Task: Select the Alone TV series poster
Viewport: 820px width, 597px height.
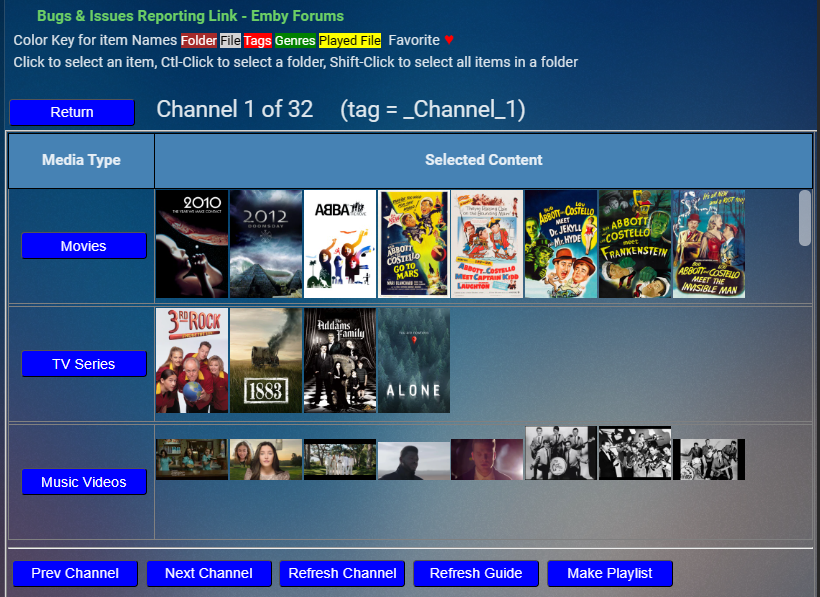Action: pos(414,361)
